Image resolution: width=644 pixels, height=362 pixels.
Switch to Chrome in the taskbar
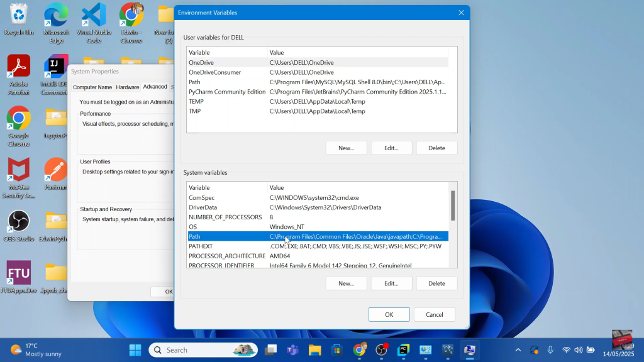pos(359,350)
